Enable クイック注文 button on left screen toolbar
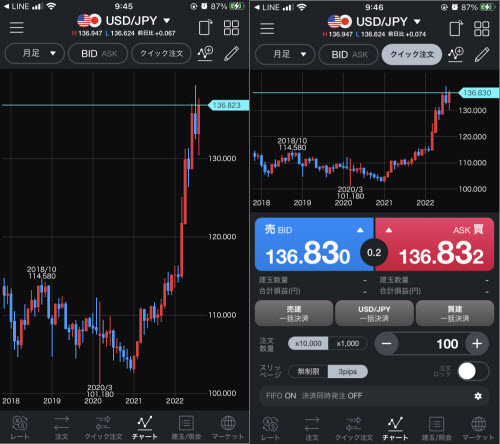500x444 pixels. click(161, 53)
